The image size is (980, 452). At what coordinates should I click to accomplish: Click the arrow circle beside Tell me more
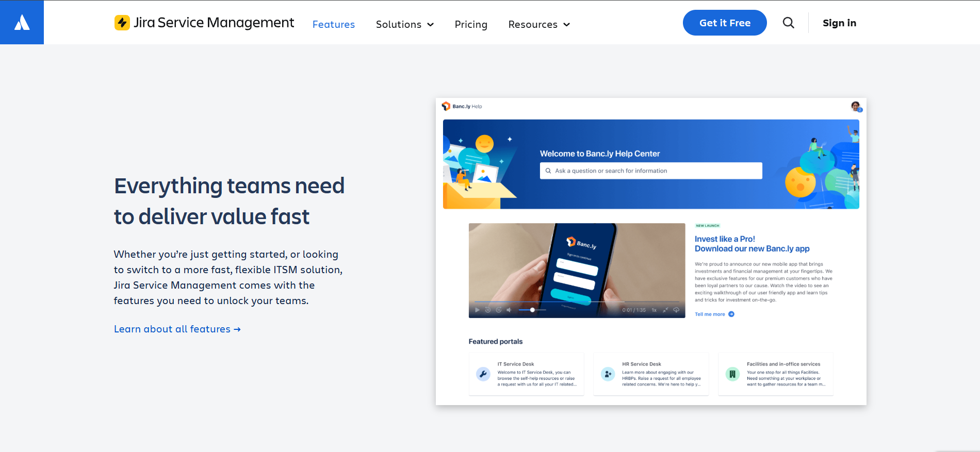click(731, 314)
